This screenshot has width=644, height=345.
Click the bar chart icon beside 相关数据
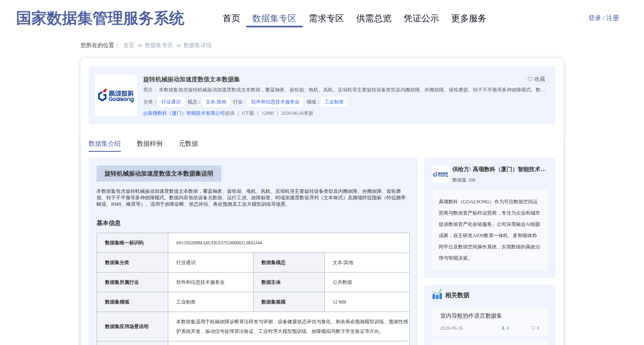click(437, 295)
